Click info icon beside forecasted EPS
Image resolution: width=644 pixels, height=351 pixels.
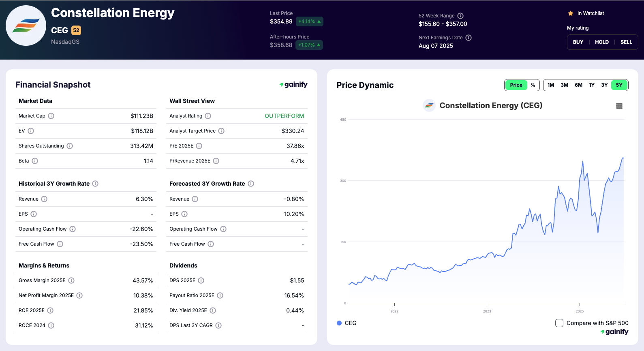[x=184, y=214]
